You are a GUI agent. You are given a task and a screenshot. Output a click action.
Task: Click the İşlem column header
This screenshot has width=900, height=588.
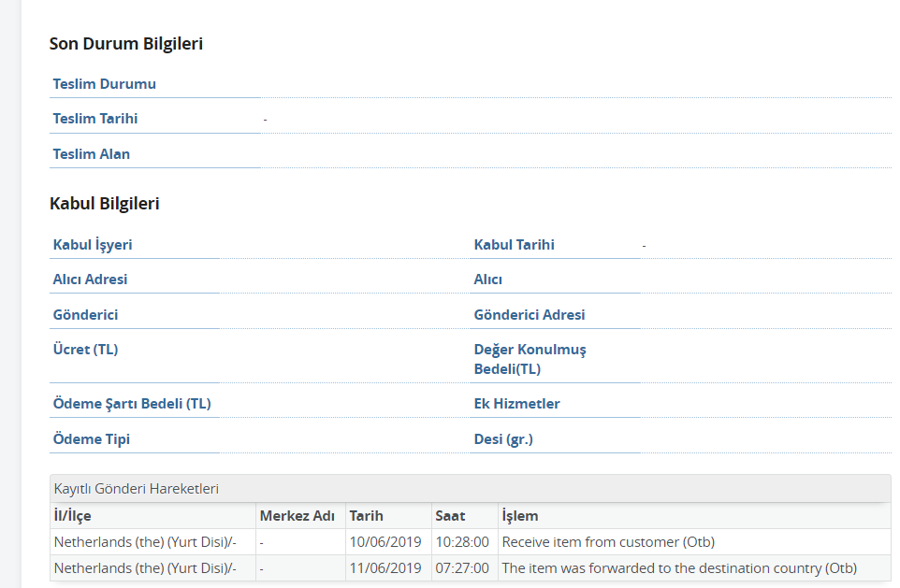tap(520, 516)
